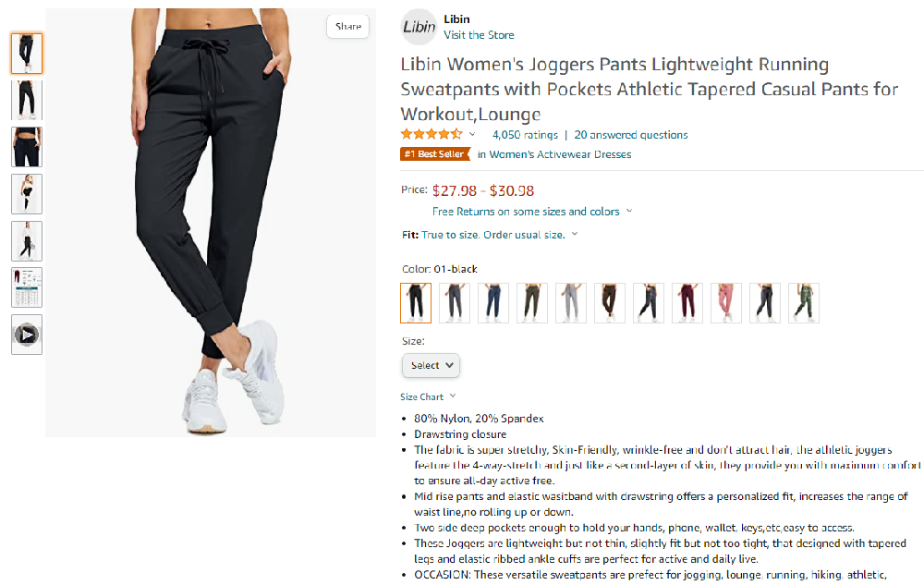Select the burgundy pants color swatch
Screen dimensions: 924x585
click(x=687, y=303)
